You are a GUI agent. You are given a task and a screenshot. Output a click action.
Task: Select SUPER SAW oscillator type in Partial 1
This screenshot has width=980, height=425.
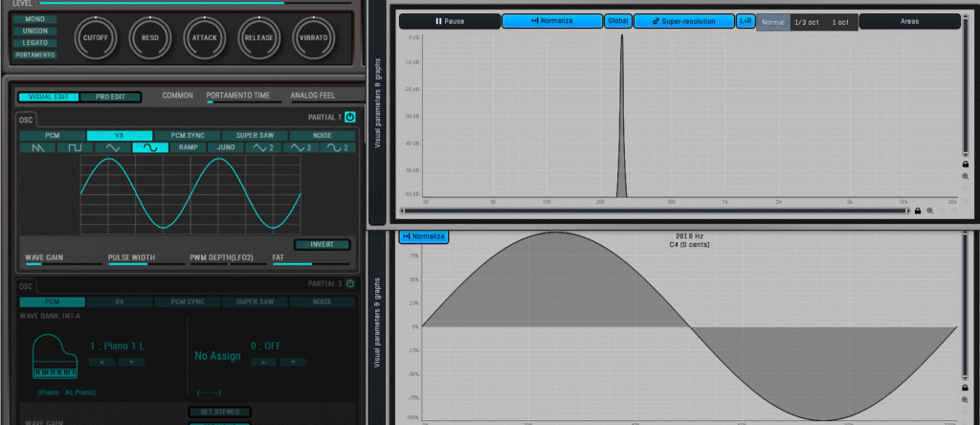pos(256,135)
